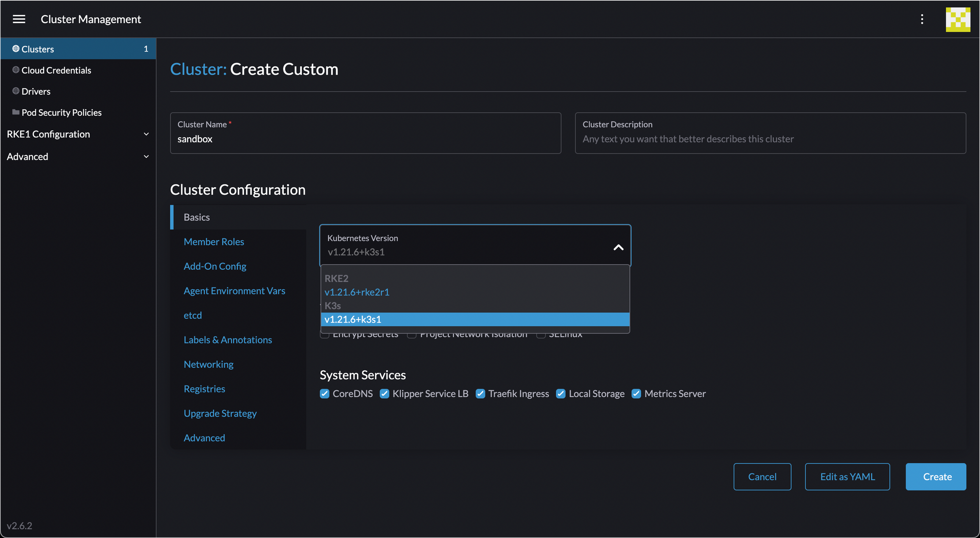Click the Pod Security Policies folder icon
The image size is (980, 538).
(16, 112)
